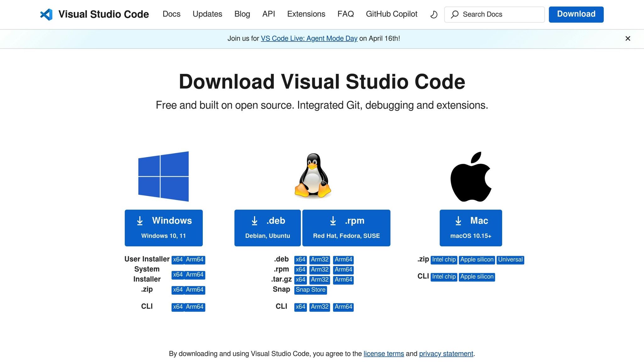
Task: Select Arm32 for Linux CLI
Action: (319, 307)
